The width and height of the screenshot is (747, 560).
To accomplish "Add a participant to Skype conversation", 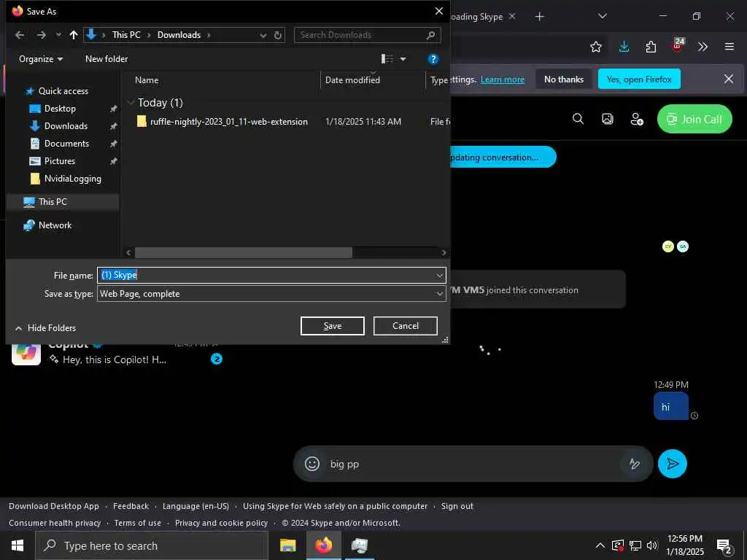I will 637,119.
